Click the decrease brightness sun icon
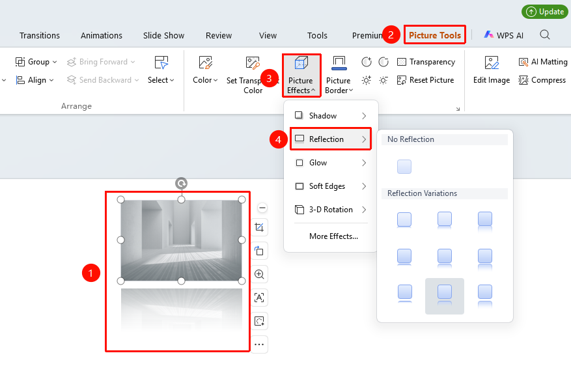Viewport: 571px width, 392px height. (383, 80)
